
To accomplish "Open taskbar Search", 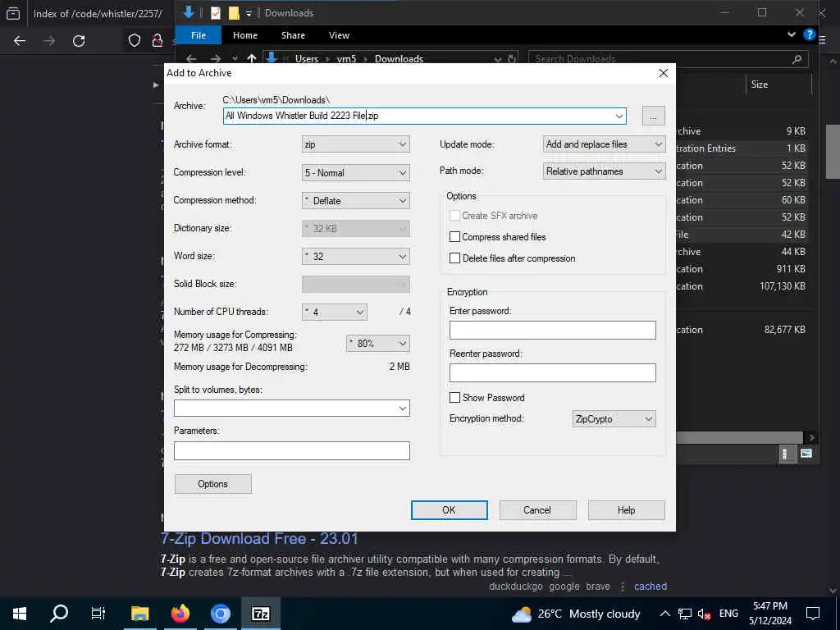I will coord(59,614).
